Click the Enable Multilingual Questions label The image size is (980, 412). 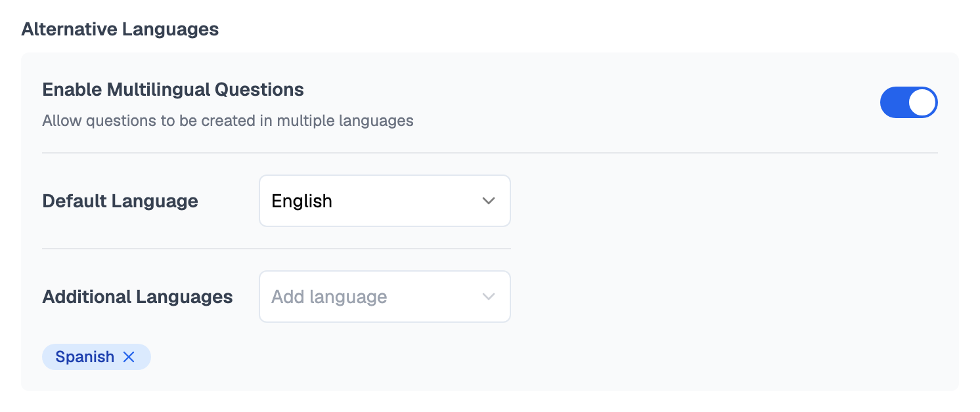click(173, 90)
